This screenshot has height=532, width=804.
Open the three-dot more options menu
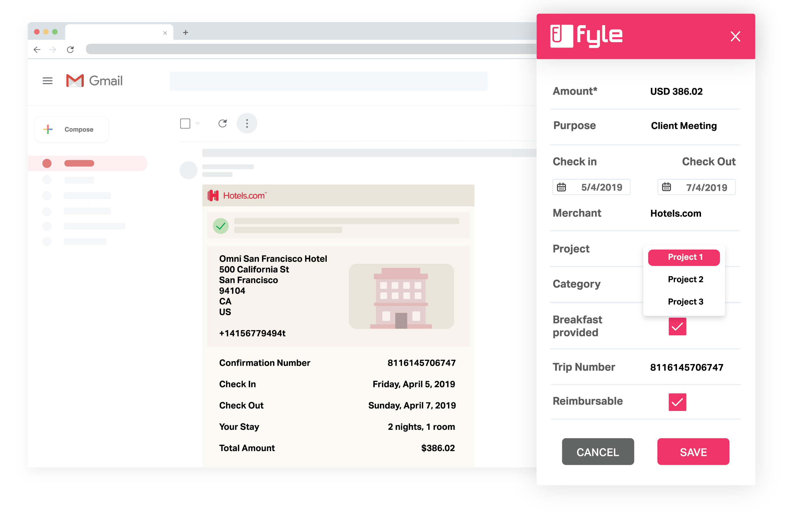click(247, 124)
